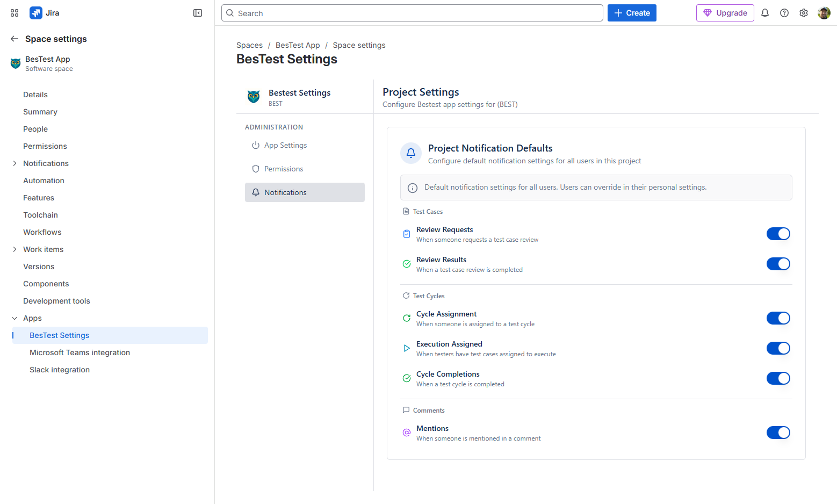Viewport: 837px width, 504px height.
Task: Click the Jira logo icon
Action: (36, 13)
